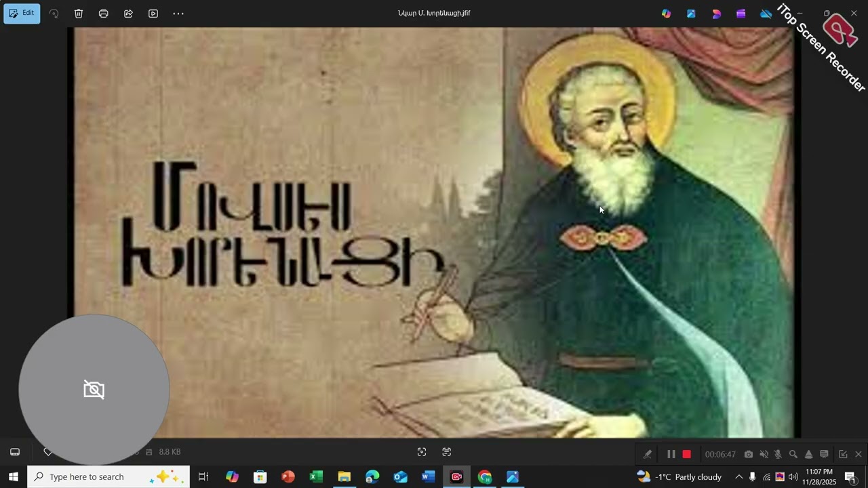Open the three-dots See more menu

(178, 14)
